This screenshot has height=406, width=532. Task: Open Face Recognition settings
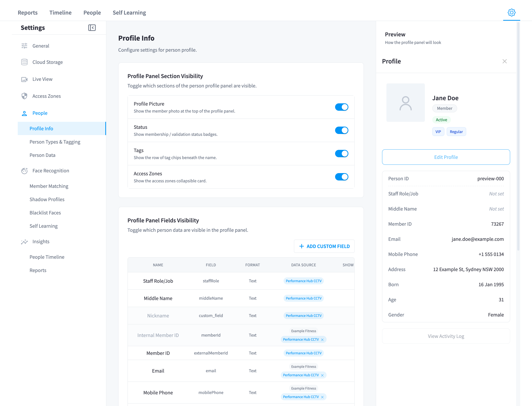51,171
